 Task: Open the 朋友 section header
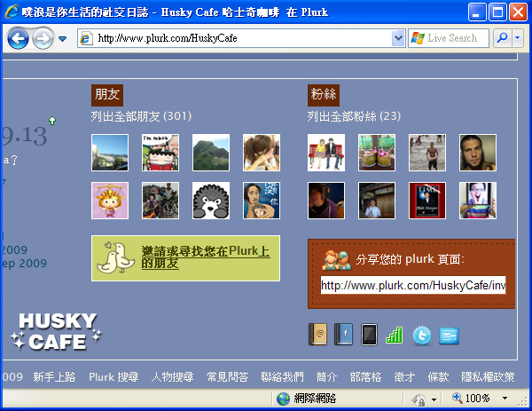coord(107,95)
